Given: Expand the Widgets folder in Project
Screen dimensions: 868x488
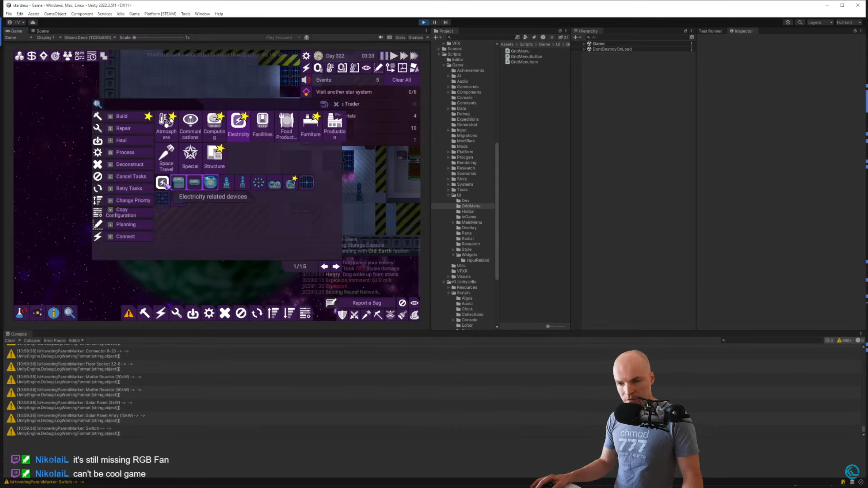Looking at the screenshot, I should click(x=453, y=255).
